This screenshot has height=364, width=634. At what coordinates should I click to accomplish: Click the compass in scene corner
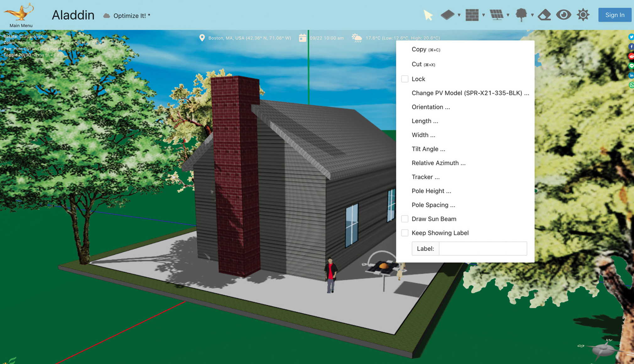tap(603, 349)
